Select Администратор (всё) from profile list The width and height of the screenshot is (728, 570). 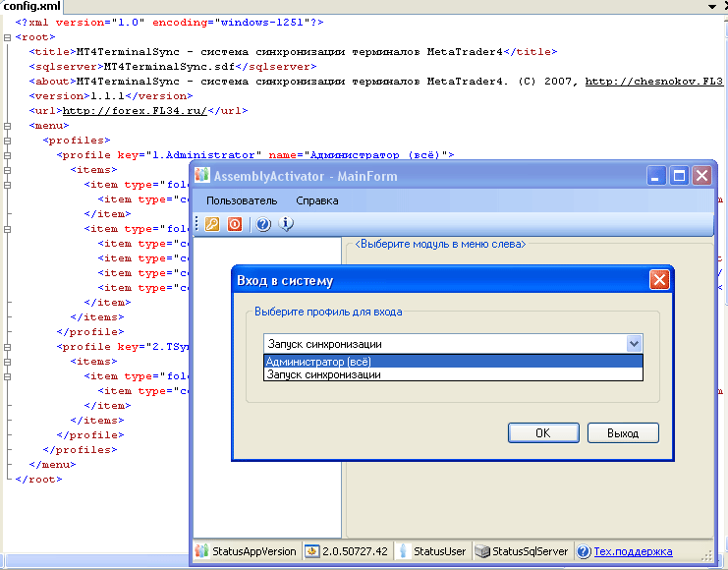click(x=453, y=362)
